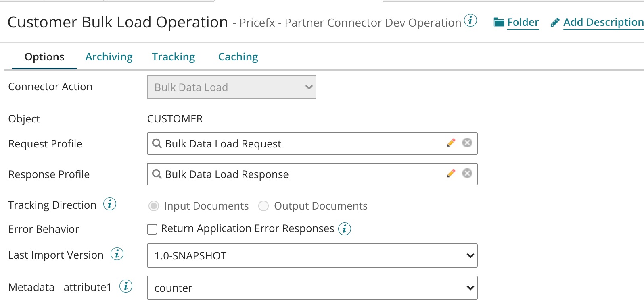This screenshot has height=303, width=644.
Task: Show Last Import Version info tooltip
Action: 117,254
